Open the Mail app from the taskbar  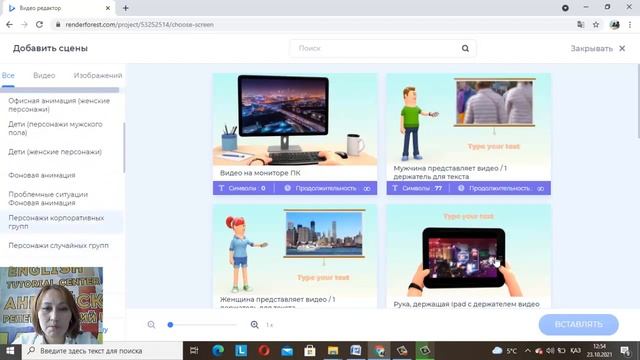[x=287, y=351]
